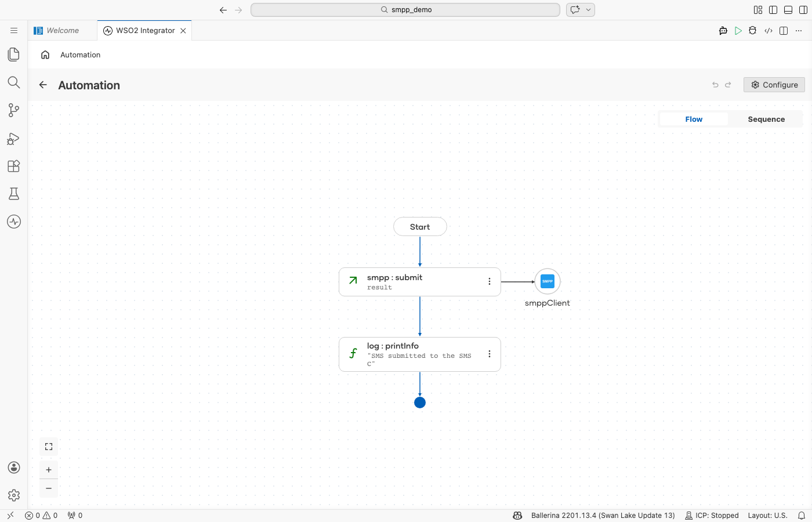812x522 pixels.
Task: Open the Manage gear in the activity bar
Action: point(14,495)
